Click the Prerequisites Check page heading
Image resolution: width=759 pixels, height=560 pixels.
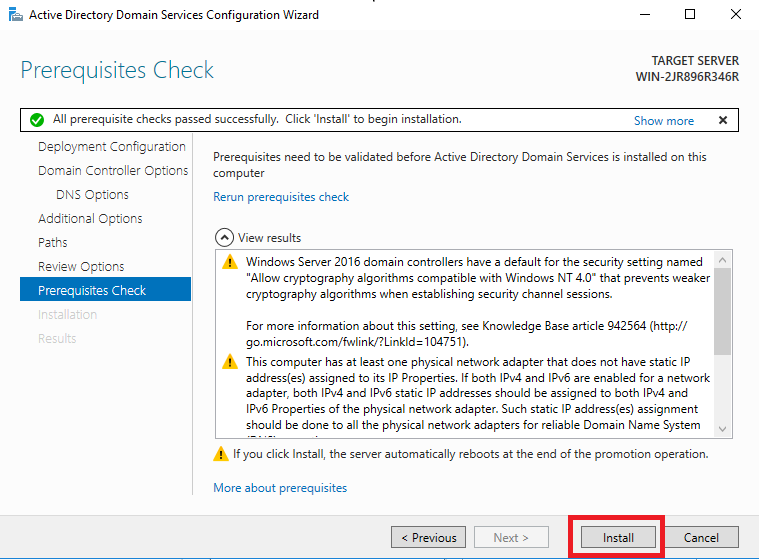coord(117,70)
